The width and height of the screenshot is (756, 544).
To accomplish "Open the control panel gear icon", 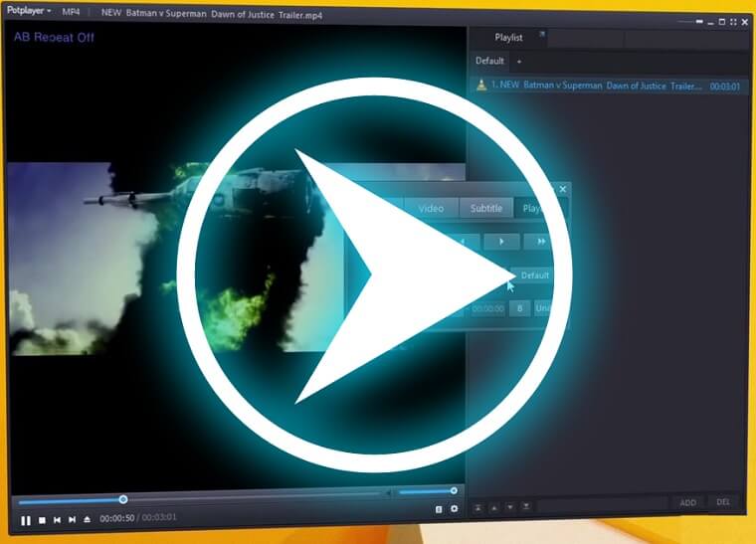I will [x=455, y=508].
